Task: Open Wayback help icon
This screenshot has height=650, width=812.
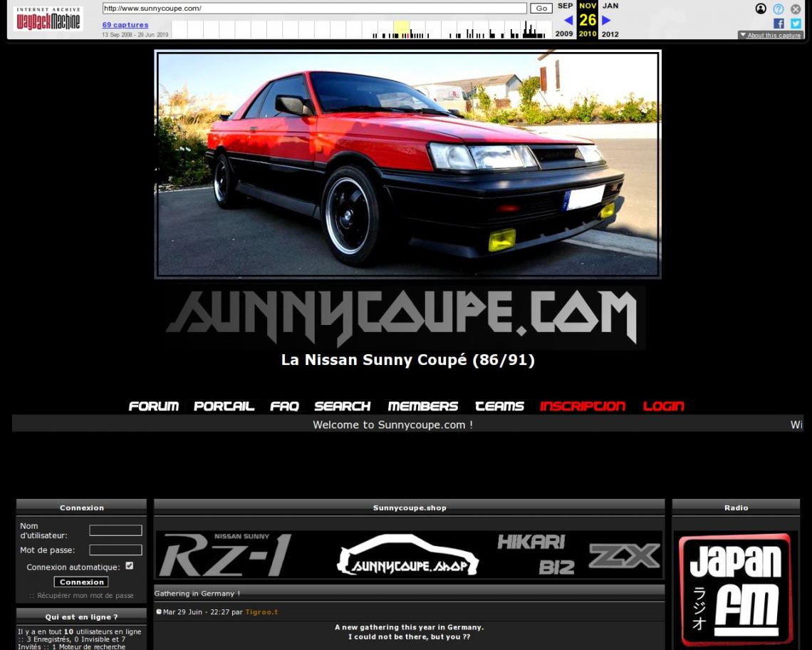Action: tap(779, 9)
